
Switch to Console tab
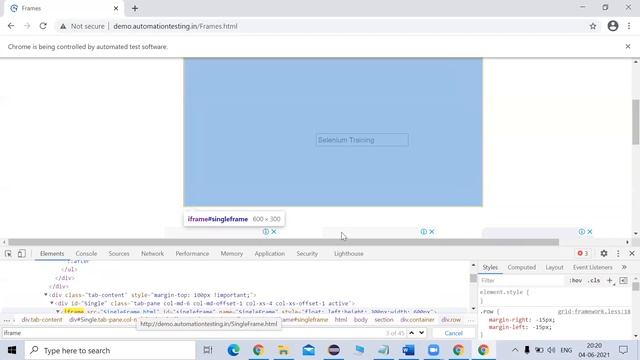(86, 253)
